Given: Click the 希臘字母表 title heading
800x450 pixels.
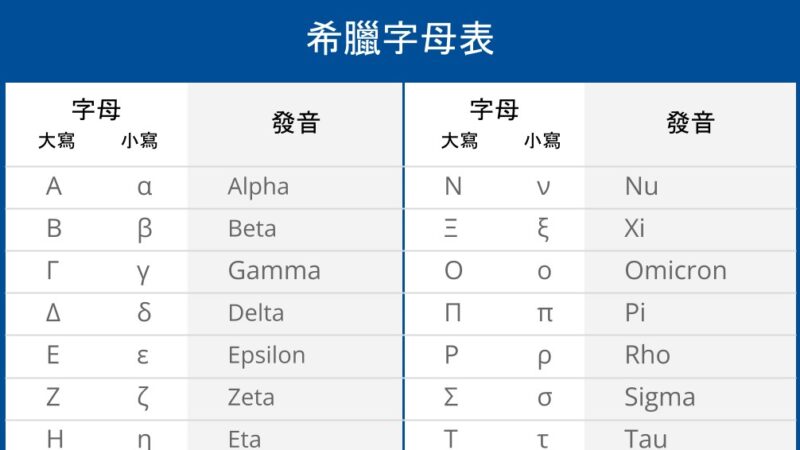Looking at the screenshot, I should [x=400, y=40].
